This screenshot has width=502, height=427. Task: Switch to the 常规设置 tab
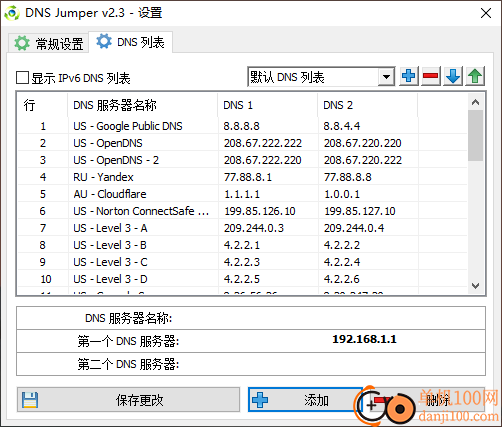tap(48, 43)
